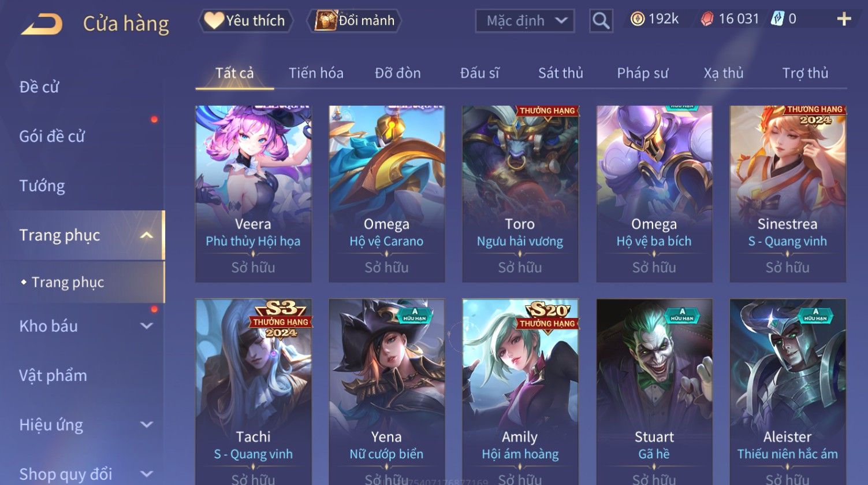Viewport: 868px width, 485px height.
Task: Tap the red ruby currency icon
Action: coord(707,20)
